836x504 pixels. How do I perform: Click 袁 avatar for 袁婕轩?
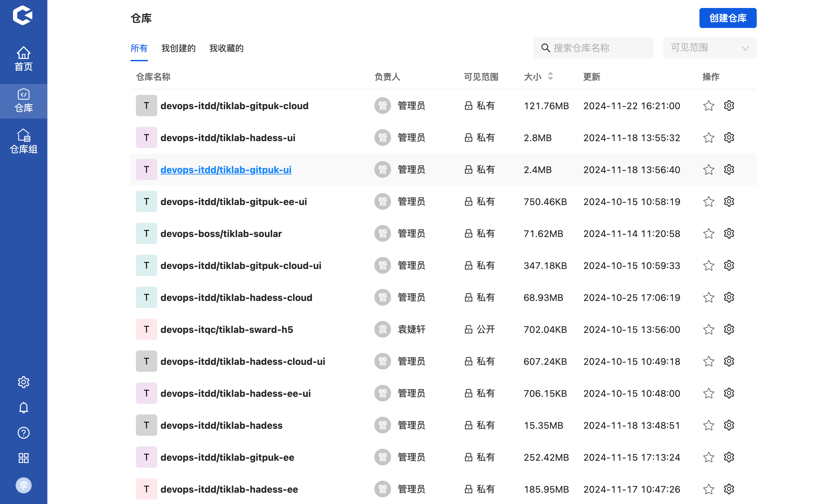tap(382, 329)
